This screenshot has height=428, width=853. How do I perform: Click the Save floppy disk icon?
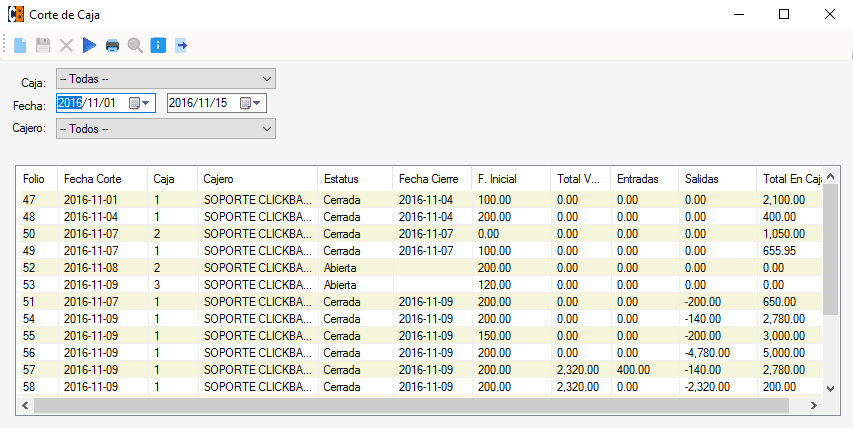point(43,45)
